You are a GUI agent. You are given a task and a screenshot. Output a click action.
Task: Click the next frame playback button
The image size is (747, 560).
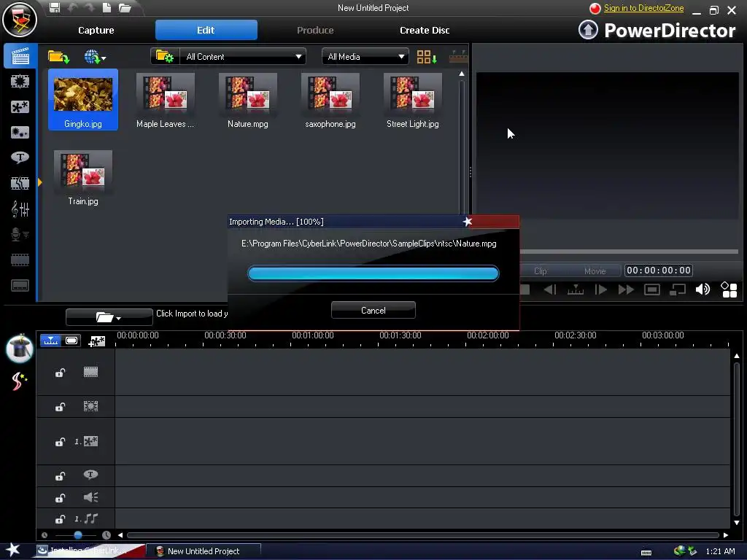coord(601,289)
